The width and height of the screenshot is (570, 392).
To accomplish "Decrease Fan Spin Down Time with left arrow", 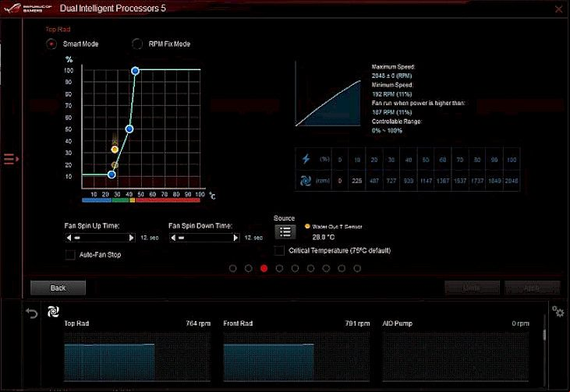I will (x=173, y=238).
